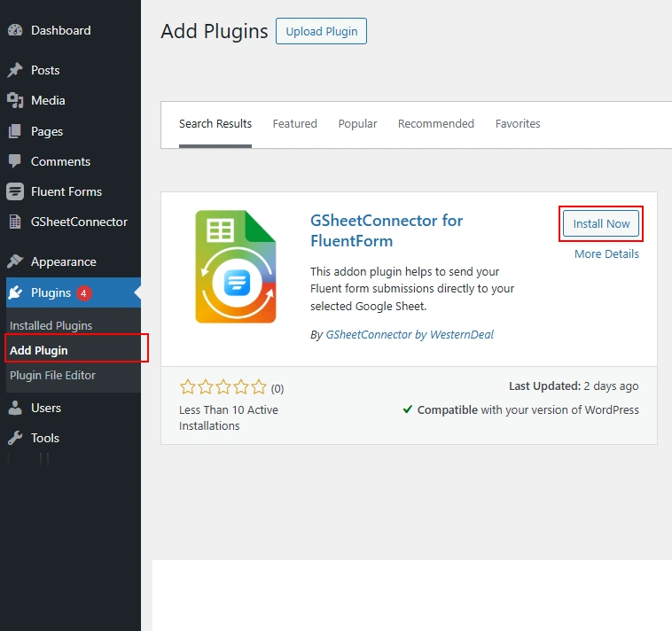This screenshot has width=672, height=631.
Task: Click the Install Now button
Action: pyautogui.click(x=601, y=224)
